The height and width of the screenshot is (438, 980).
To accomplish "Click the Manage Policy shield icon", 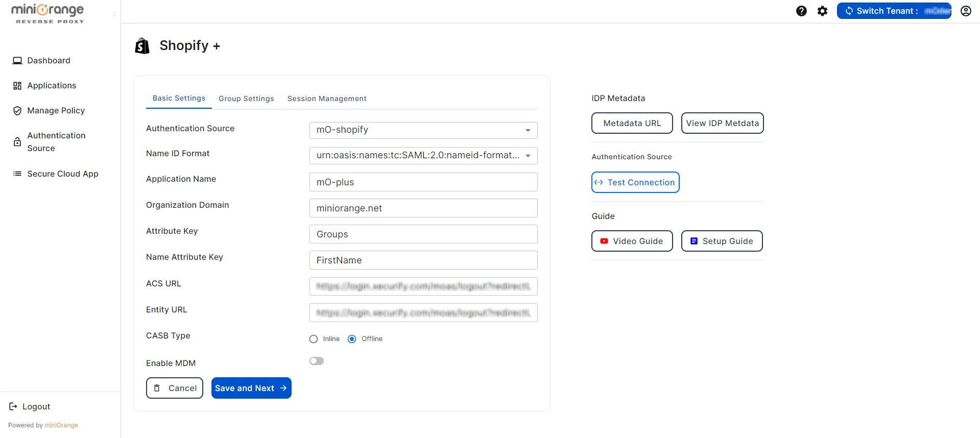I will click(x=17, y=111).
